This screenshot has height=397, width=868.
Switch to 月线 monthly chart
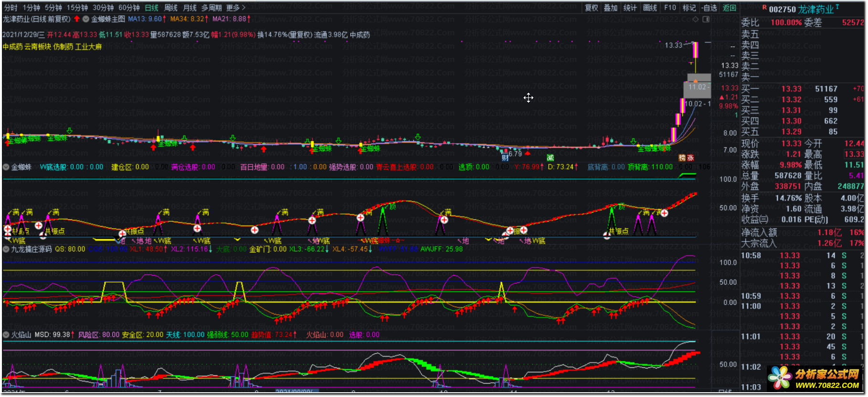190,8
